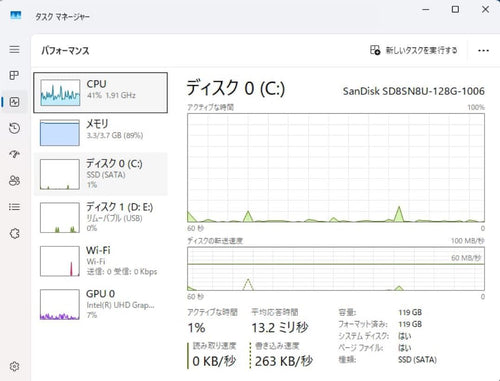Open the Processes page icon
Viewport: 500px width, 381px height.
(14, 75)
